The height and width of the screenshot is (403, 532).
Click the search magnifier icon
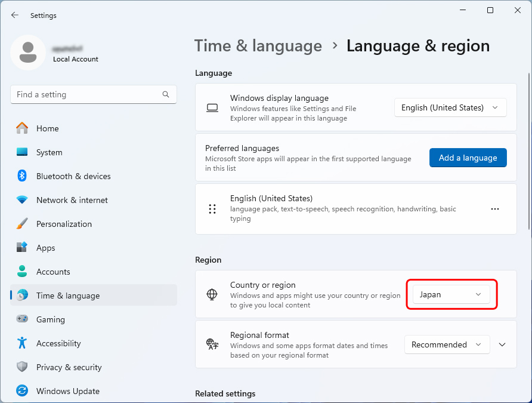click(x=166, y=94)
